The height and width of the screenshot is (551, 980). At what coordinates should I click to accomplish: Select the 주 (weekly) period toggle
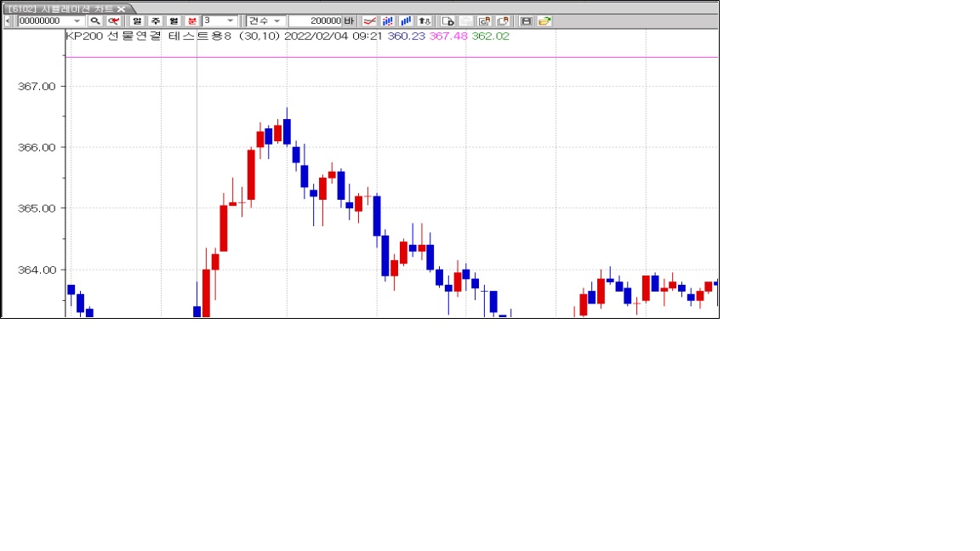click(x=155, y=20)
